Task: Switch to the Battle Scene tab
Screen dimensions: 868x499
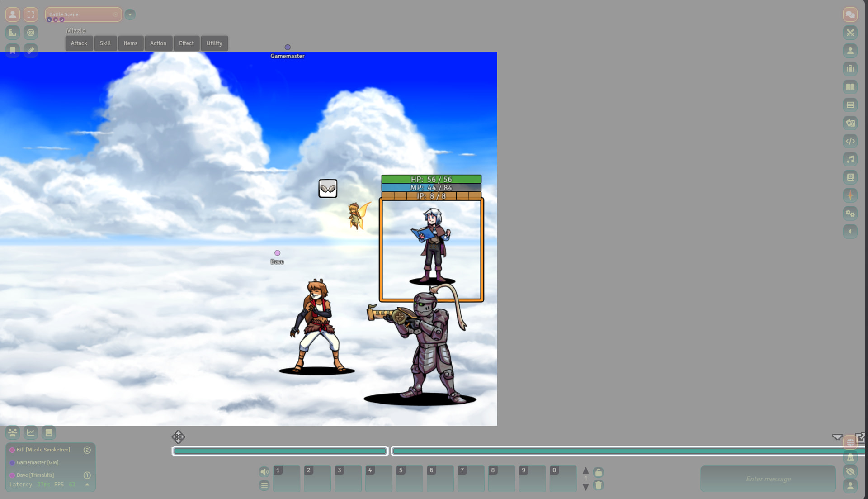Action: pyautogui.click(x=83, y=14)
